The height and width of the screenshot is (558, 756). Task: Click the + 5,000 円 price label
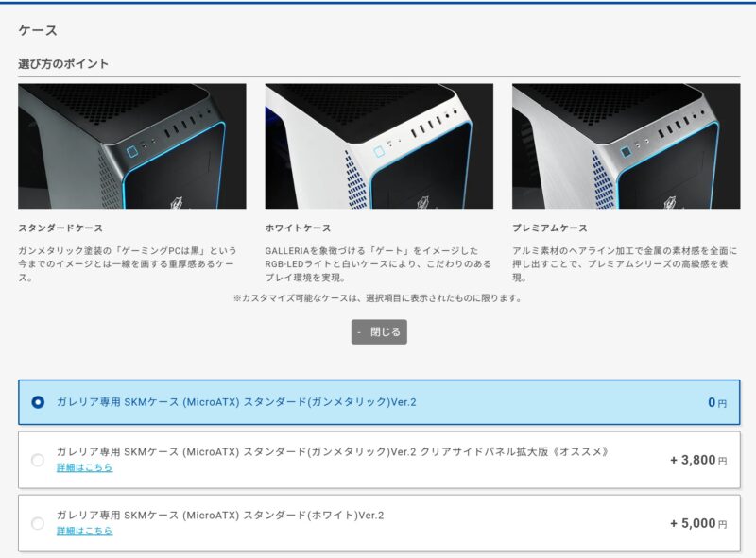point(698,523)
